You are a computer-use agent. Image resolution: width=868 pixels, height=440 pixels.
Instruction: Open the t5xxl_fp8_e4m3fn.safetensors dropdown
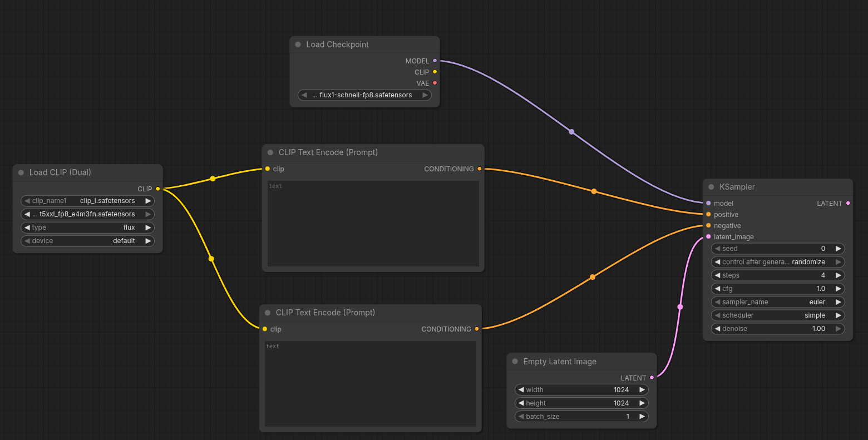coord(88,214)
